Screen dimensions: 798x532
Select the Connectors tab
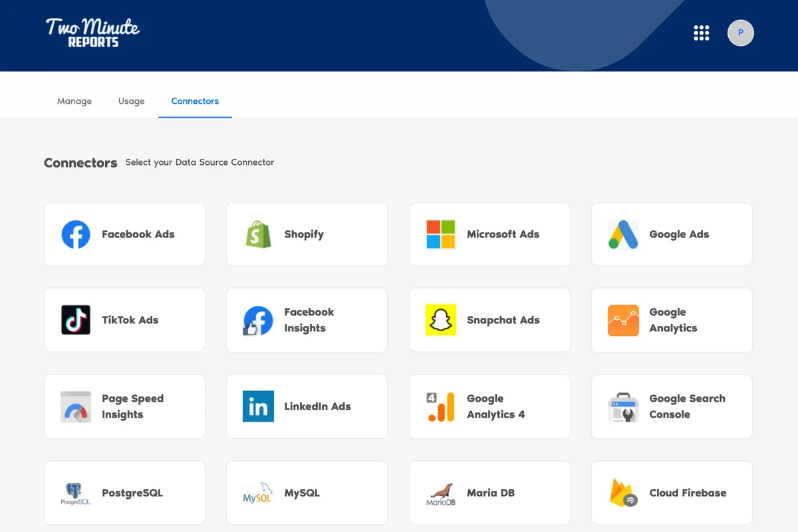[x=195, y=101]
